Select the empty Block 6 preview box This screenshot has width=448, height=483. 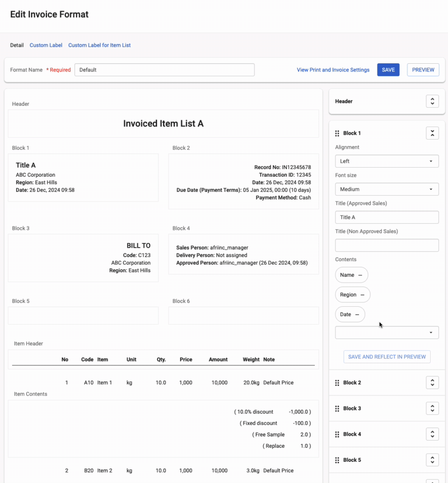[x=244, y=315]
